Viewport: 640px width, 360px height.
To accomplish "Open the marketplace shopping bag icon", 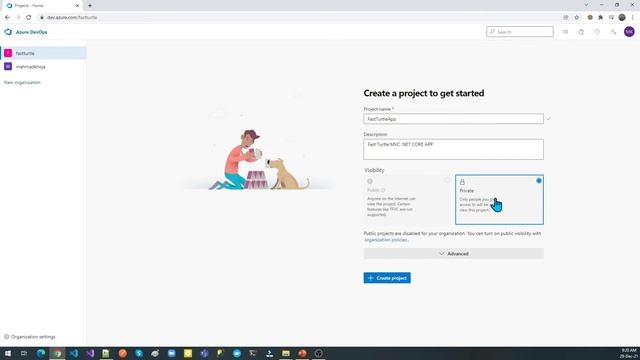I will point(581,32).
